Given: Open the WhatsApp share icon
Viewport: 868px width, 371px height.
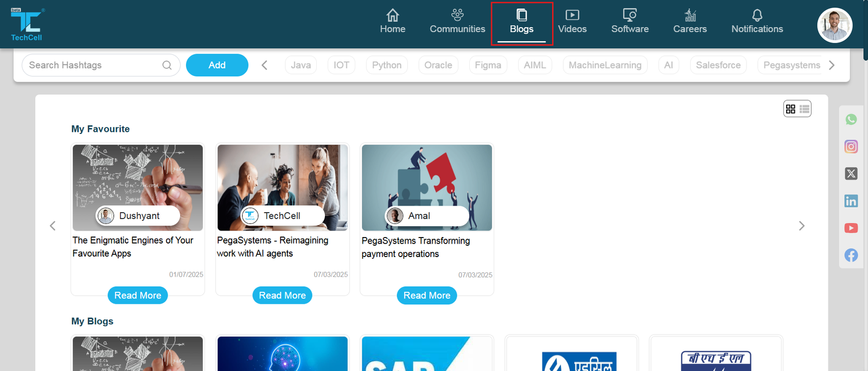Looking at the screenshot, I should 851,120.
